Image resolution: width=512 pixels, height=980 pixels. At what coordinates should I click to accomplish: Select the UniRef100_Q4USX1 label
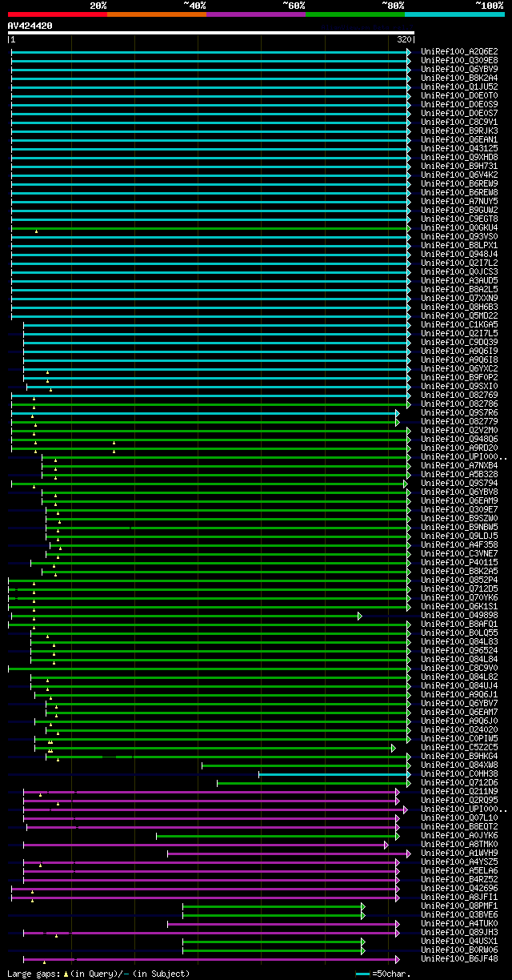pos(459,941)
